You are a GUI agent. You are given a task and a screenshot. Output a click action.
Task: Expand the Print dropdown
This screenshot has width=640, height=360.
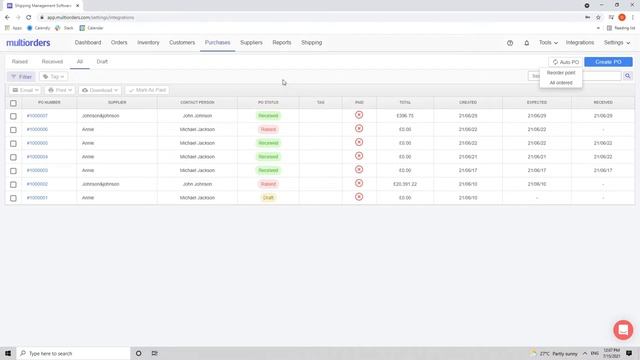60,90
